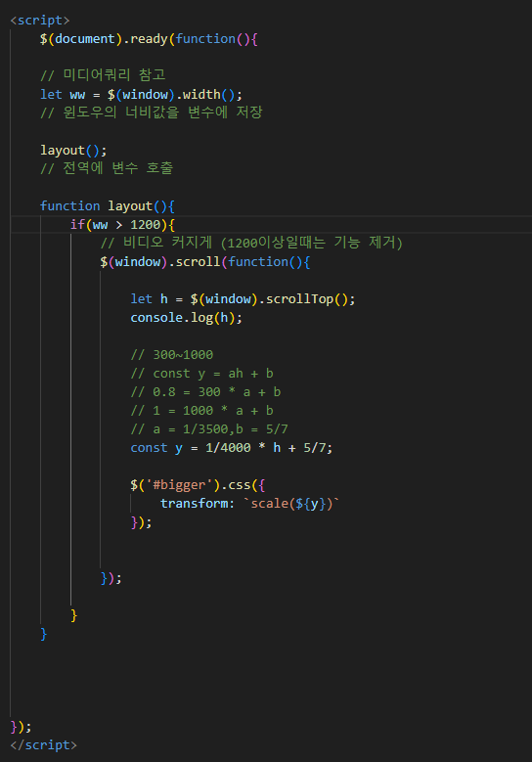Viewport: 532px width, 762px height.
Task: Click the comment '// 미디어쿼리 참고'
Action: tap(103, 75)
